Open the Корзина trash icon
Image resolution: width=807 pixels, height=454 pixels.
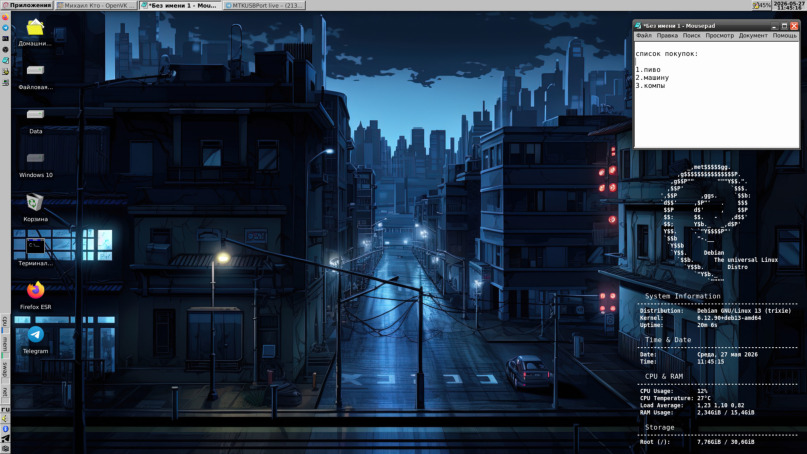point(35,208)
